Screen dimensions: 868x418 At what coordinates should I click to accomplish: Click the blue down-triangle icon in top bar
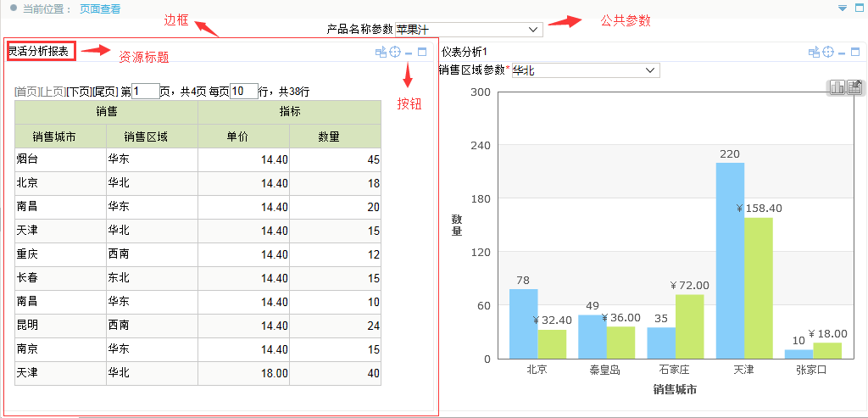(x=843, y=8)
